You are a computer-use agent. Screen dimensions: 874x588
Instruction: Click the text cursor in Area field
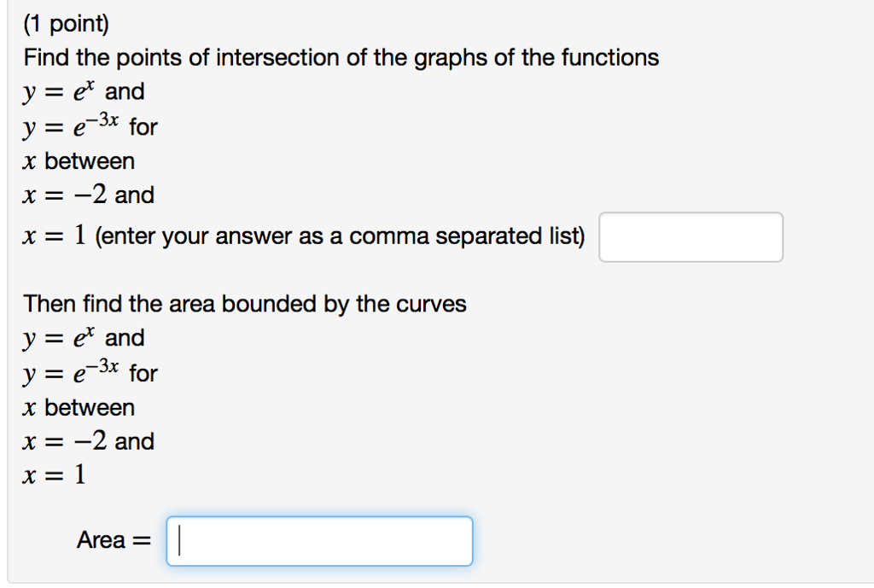point(179,540)
